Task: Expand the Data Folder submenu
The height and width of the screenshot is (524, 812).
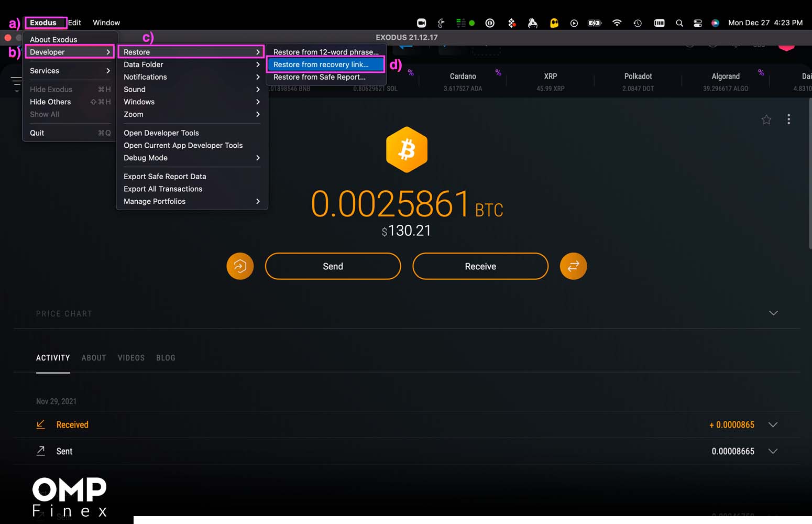Action: point(191,64)
